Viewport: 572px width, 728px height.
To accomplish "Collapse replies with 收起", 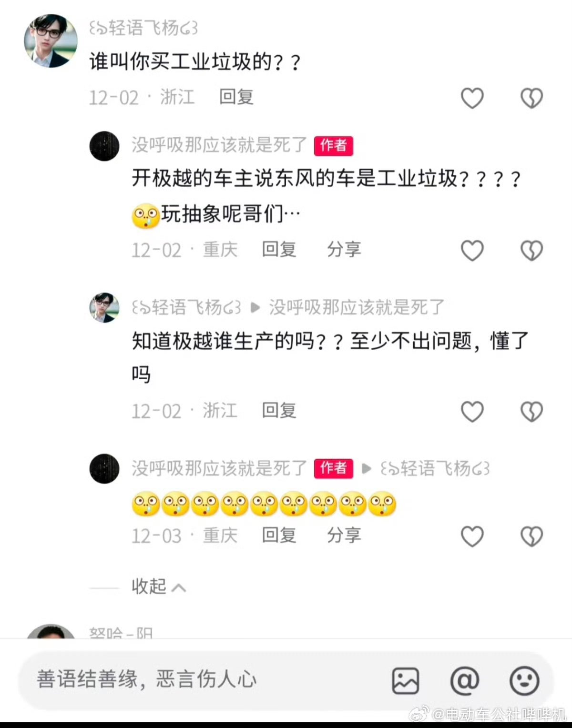I will click(x=159, y=586).
